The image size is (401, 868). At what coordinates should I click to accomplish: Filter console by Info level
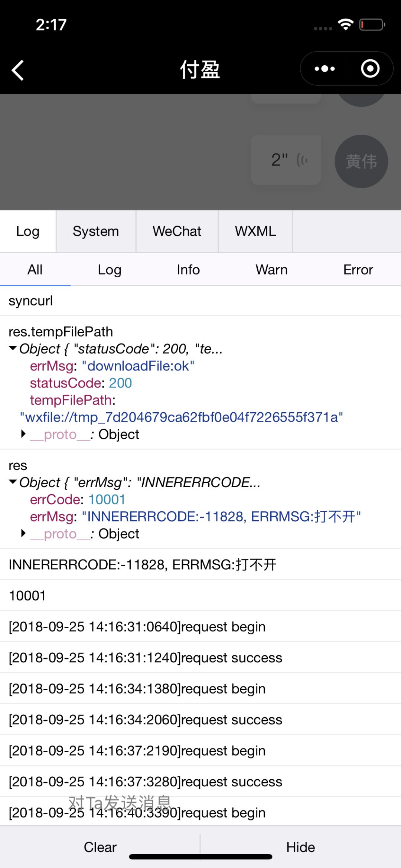click(188, 270)
